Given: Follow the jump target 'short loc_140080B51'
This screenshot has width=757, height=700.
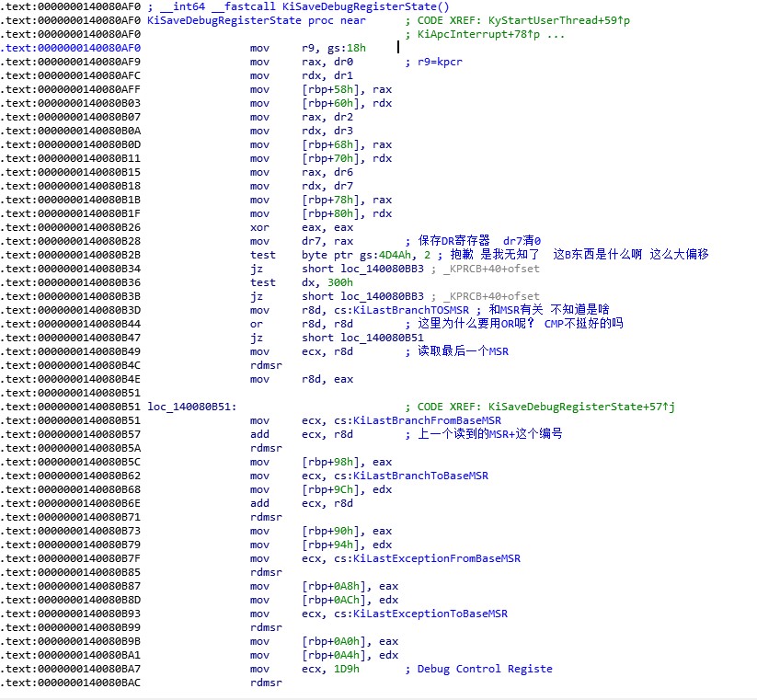Looking at the screenshot, I should [362, 338].
